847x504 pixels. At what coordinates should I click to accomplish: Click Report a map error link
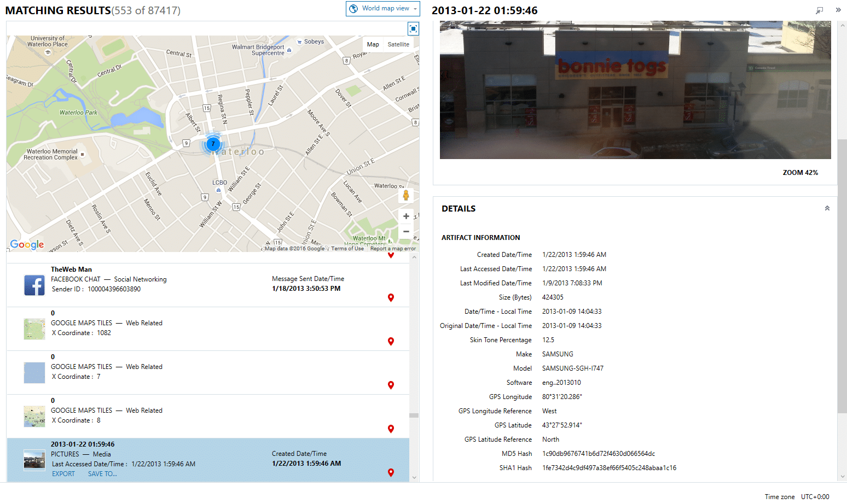[393, 249]
